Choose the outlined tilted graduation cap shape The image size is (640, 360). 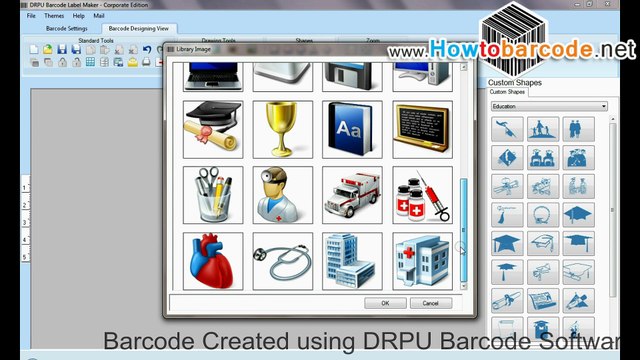click(543, 243)
